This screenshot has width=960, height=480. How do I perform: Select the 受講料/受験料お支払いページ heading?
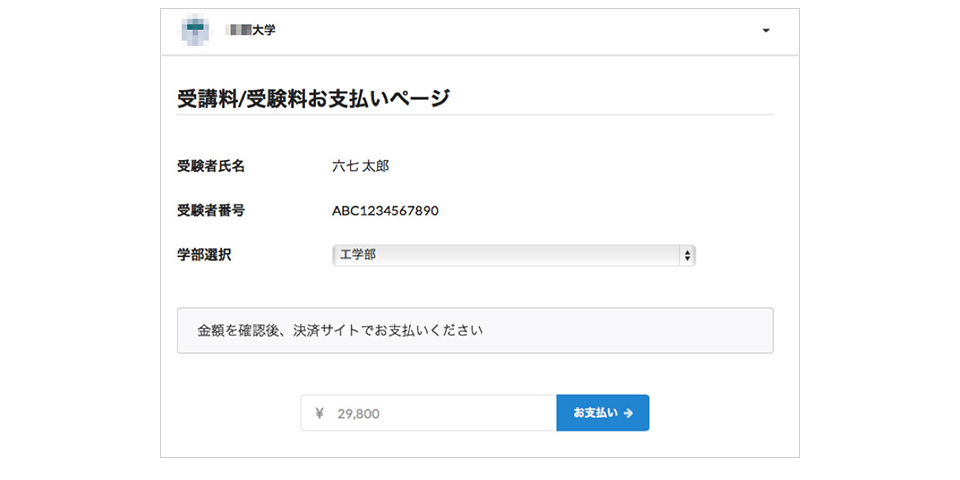313,98
